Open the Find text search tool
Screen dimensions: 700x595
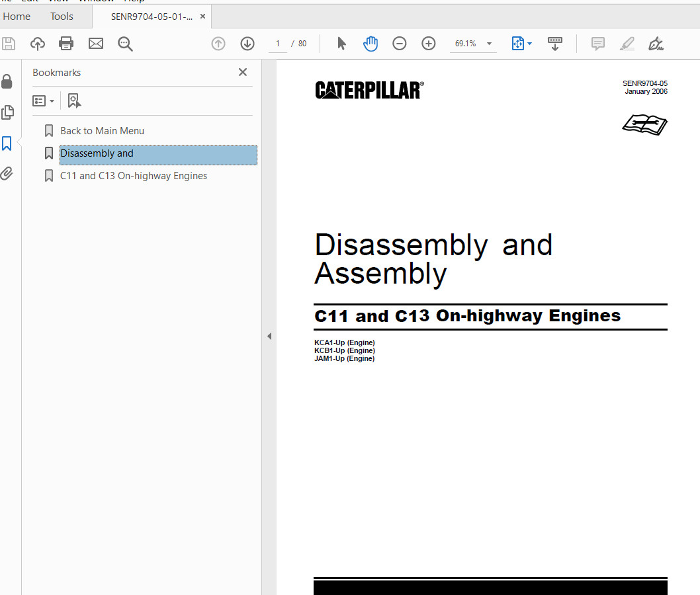click(125, 44)
